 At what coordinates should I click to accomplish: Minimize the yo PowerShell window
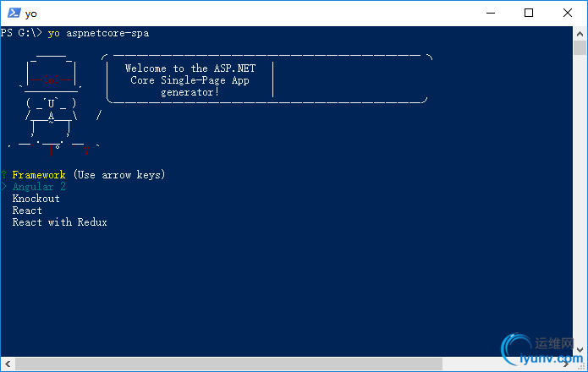[x=491, y=14]
